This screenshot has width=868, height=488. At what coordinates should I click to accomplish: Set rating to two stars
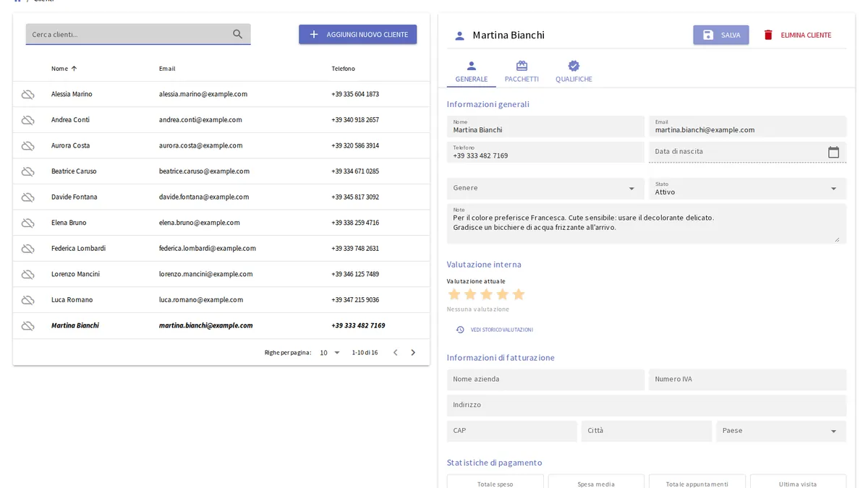470,294
